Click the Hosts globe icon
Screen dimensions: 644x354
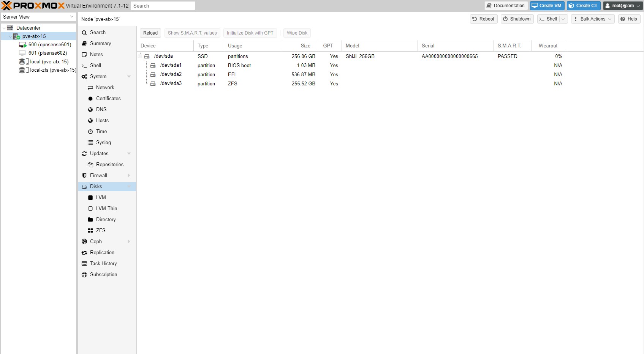click(x=90, y=121)
